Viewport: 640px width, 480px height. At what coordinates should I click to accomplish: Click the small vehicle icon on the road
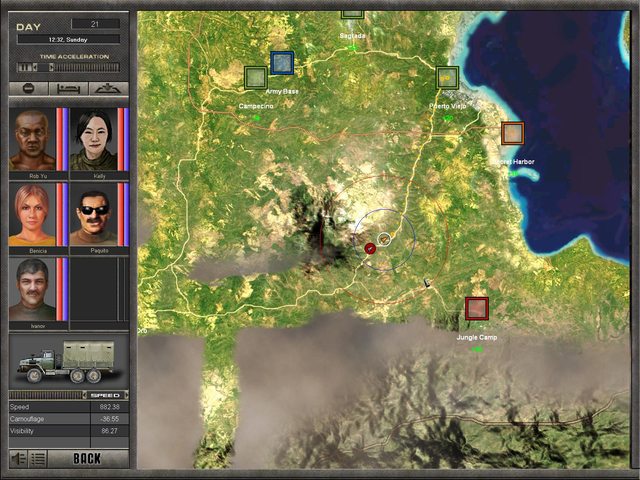(427, 282)
